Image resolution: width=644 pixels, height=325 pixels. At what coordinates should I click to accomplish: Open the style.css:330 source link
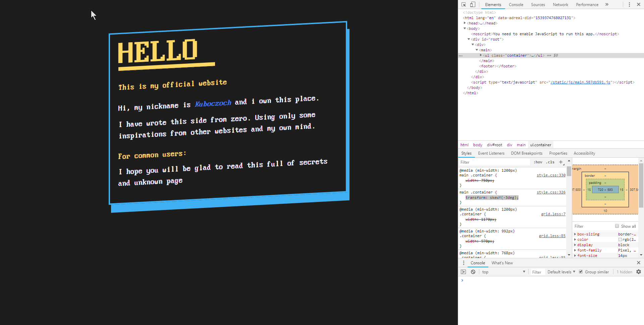(551, 175)
